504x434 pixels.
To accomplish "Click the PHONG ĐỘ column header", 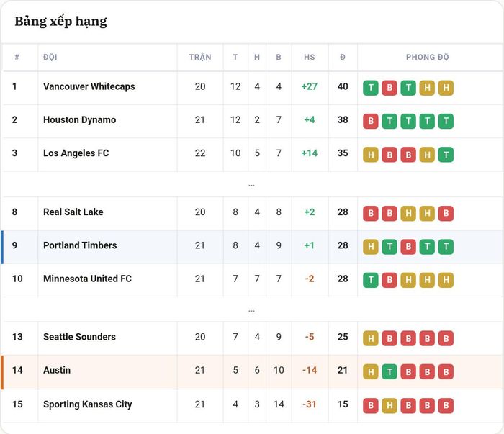I will 427,57.
